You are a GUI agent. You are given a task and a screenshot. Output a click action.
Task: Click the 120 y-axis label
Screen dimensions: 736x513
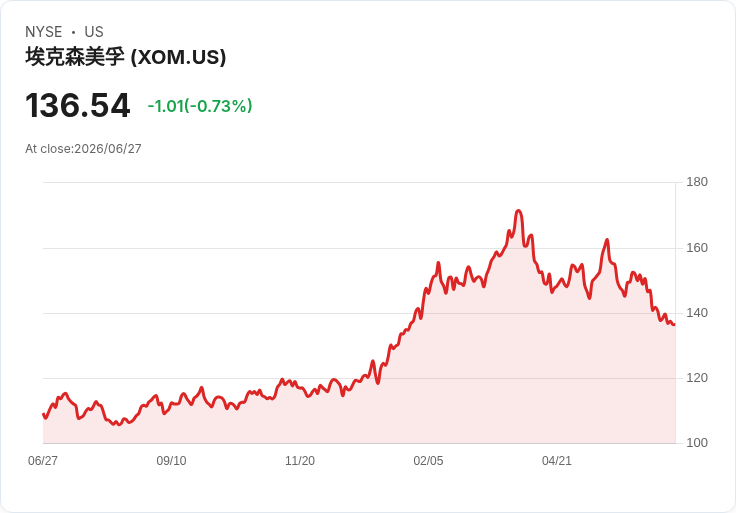(697, 378)
